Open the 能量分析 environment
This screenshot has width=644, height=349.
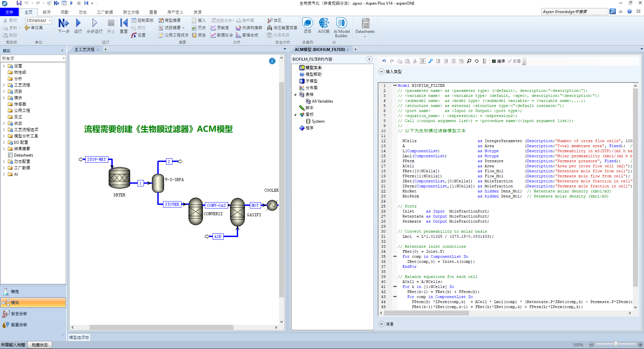pos(33,325)
